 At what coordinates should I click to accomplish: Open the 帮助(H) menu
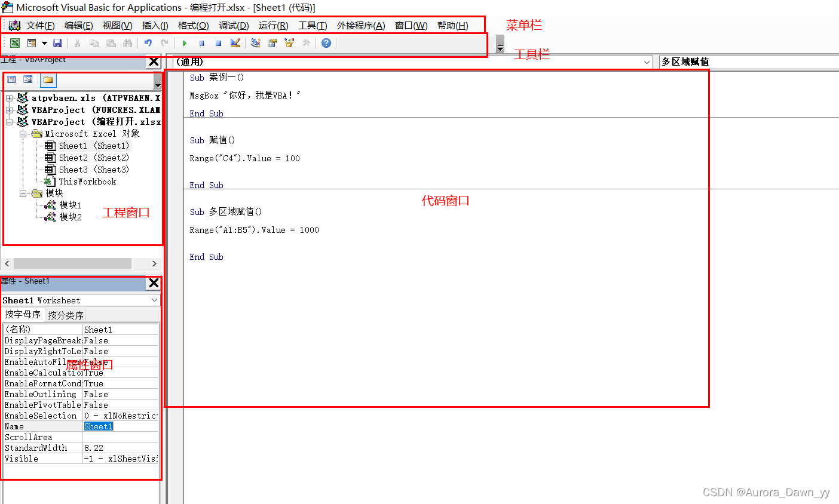(x=452, y=25)
